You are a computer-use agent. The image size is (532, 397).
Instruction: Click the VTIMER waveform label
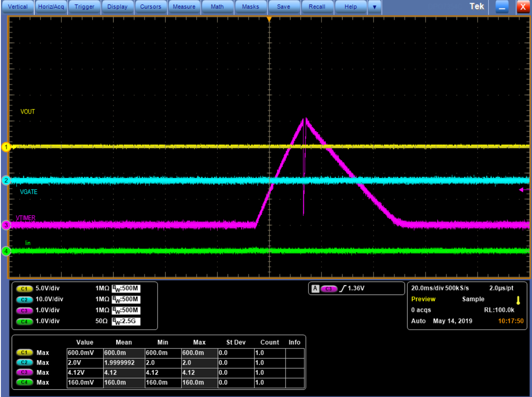point(26,218)
